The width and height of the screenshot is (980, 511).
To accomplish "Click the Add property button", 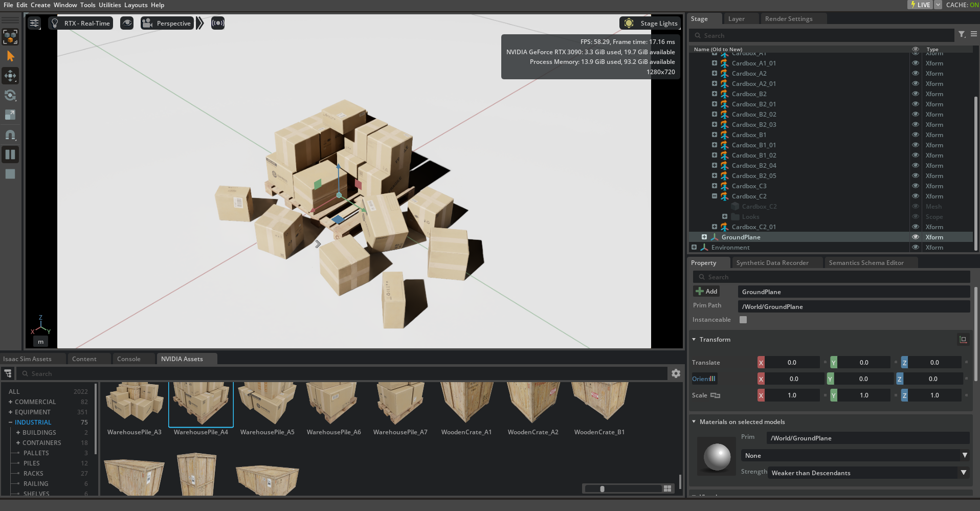I will pyautogui.click(x=706, y=291).
